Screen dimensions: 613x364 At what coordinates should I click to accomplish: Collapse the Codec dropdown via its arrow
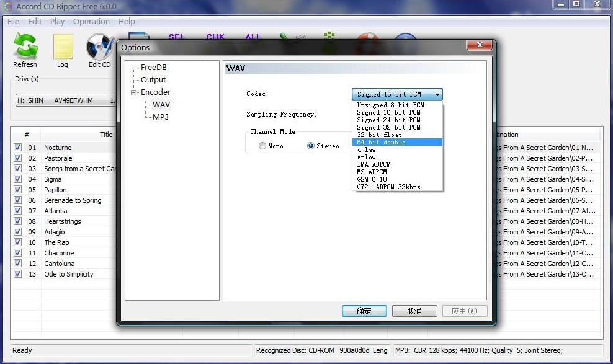[437, 95]
